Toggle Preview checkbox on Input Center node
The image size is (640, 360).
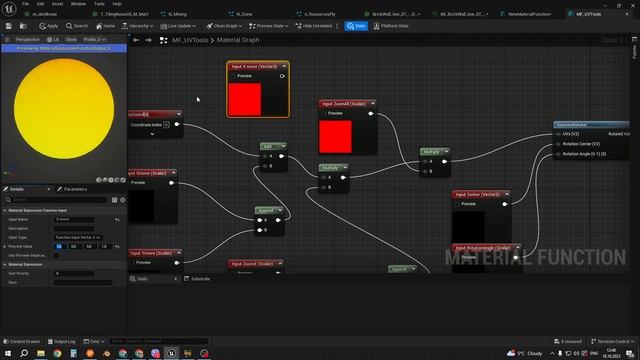458,204
